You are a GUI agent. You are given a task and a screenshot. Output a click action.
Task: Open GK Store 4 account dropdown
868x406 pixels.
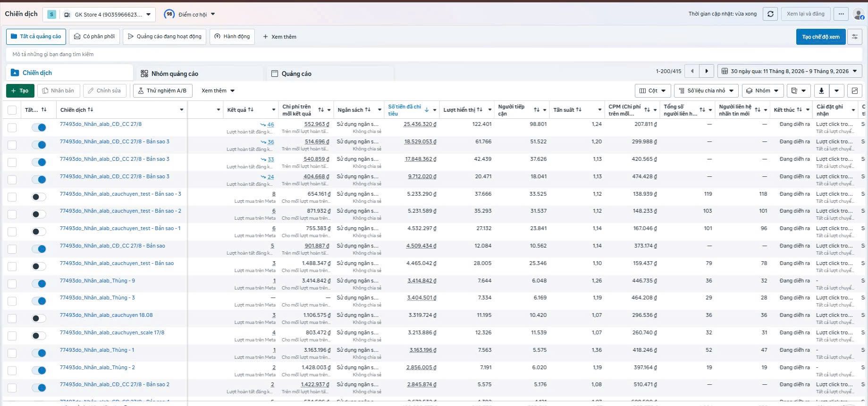tap(99, 15)
